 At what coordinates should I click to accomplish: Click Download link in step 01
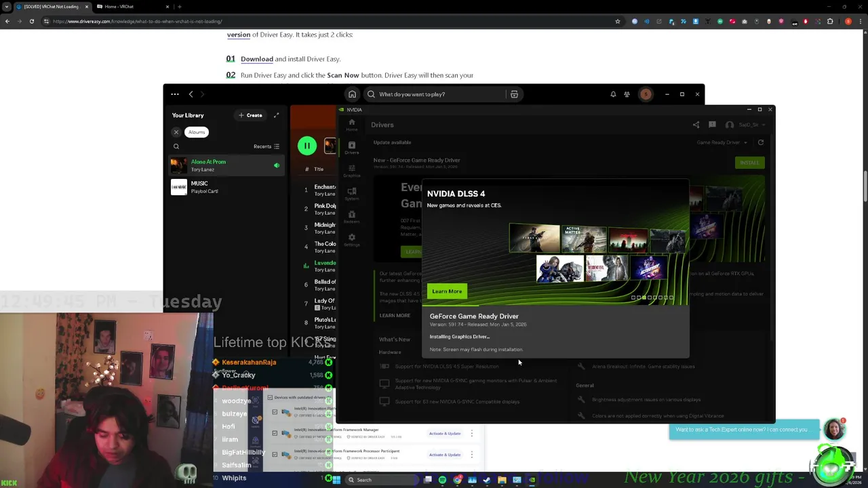(x=257, y=59)
